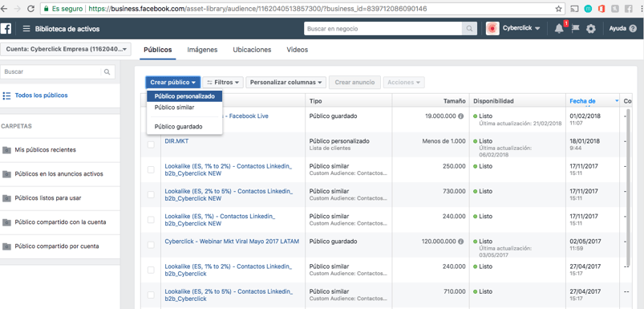Click the Cyberclick account logo
This screenshot has width=644, height=309.
492,28
